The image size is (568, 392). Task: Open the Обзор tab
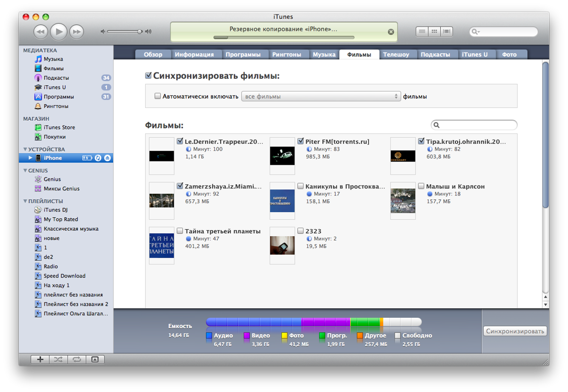[x=153, y=54]
